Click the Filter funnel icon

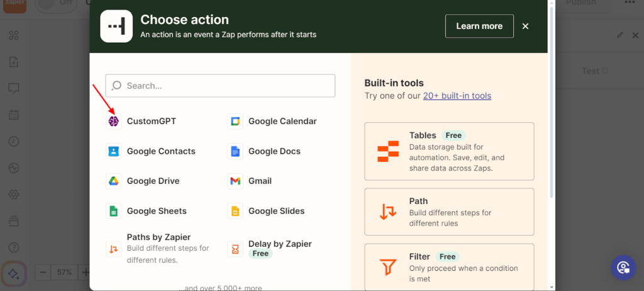coord(388,267)
